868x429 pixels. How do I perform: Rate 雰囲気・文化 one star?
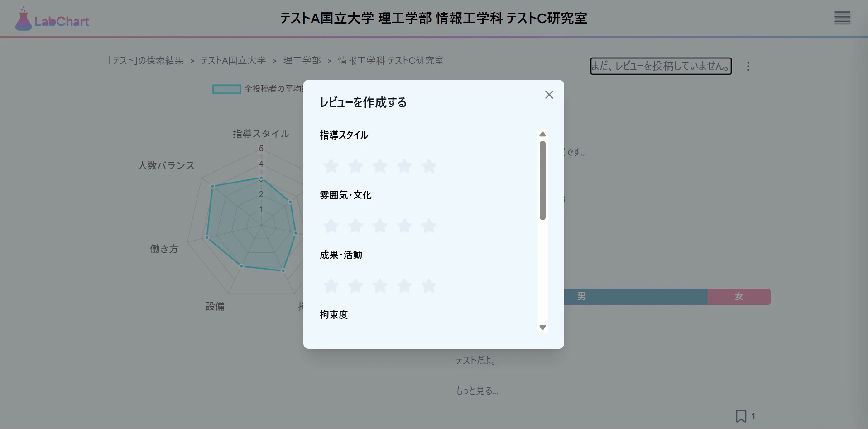331,226
